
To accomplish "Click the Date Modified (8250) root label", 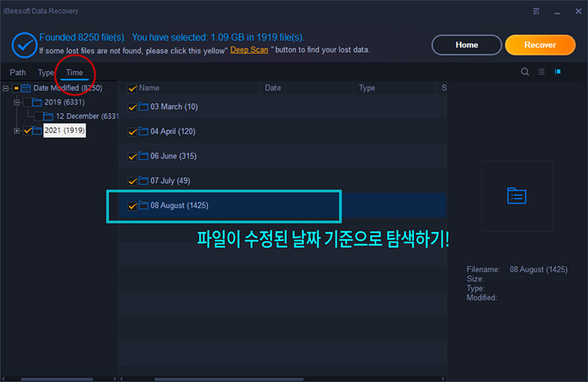I will [68, 88].
